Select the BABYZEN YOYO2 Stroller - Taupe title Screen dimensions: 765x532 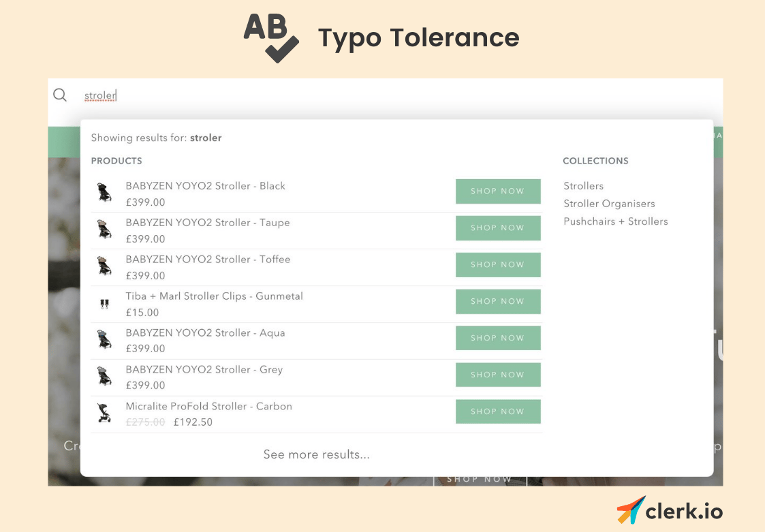pos(208,223)
